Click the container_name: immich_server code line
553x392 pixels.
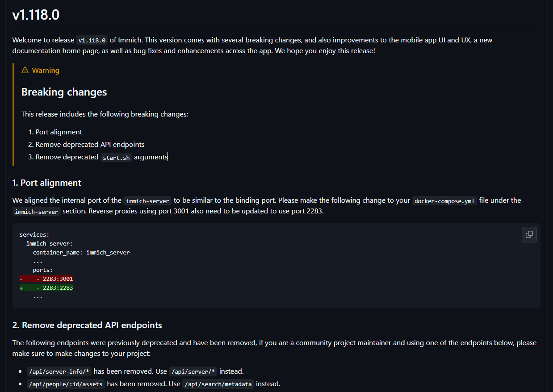point(81,252)
